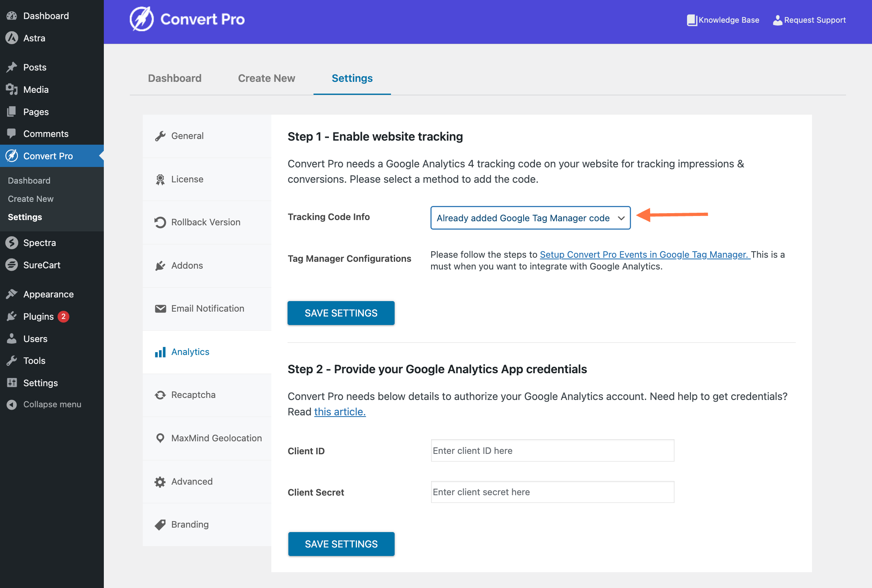Click the SureCart icon in sidebar

coord(12,265)
